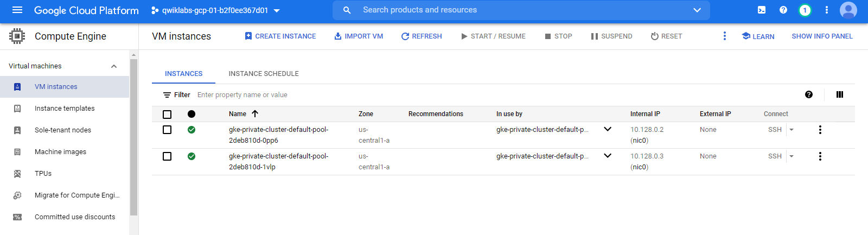Image resolution: width=868 pixels, height=235 pixels.
Task: Click the Committed use discounts percent icon
Action: pos(17,217)
